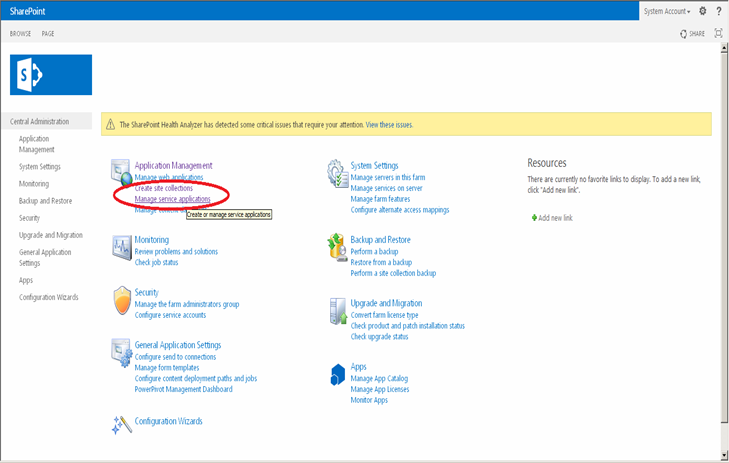The height and width of the screenshot is (463, 729).
Task: Select Application Management in left navigation
Action: point(36,144)
